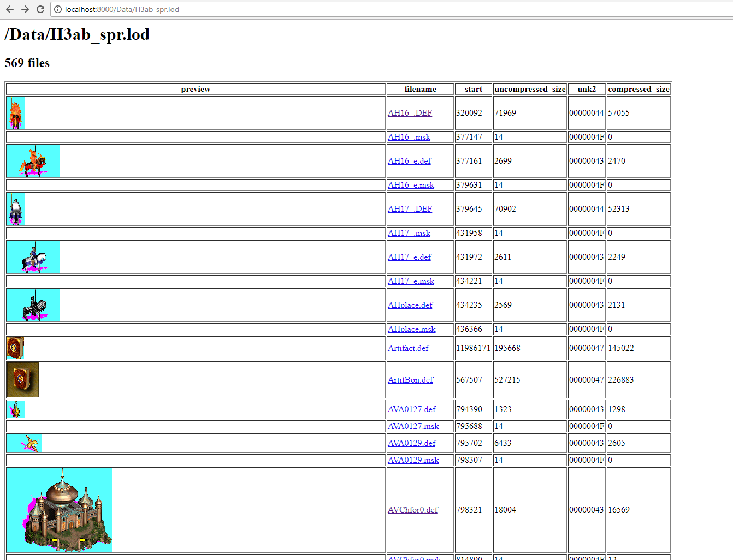Open the AVA0129.msk file link
Screen dimensions: 733x560
(x=413, y=460)
